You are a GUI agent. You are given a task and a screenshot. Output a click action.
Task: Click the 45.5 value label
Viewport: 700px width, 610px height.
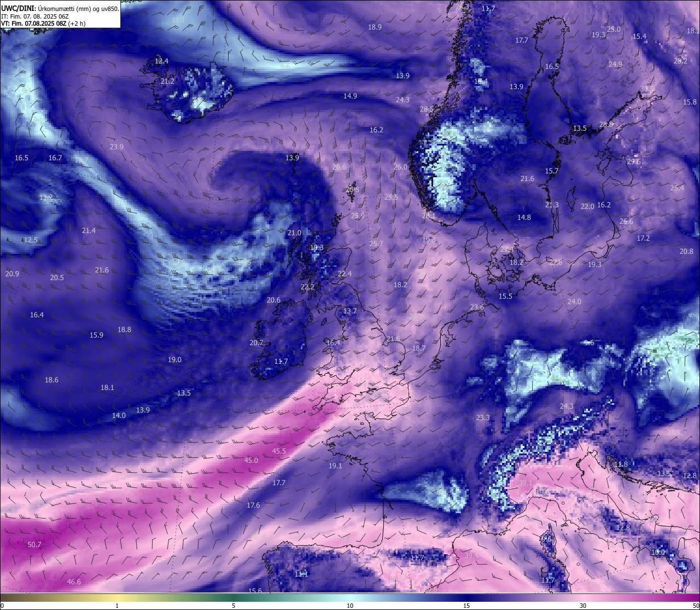click(279, 451)
